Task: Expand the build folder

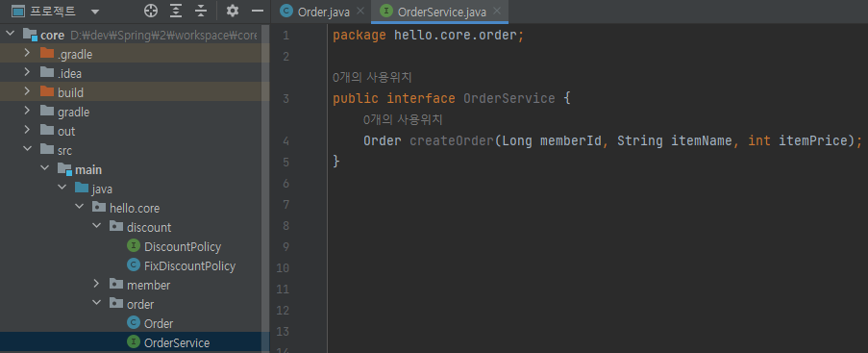Action: [27, 92]
